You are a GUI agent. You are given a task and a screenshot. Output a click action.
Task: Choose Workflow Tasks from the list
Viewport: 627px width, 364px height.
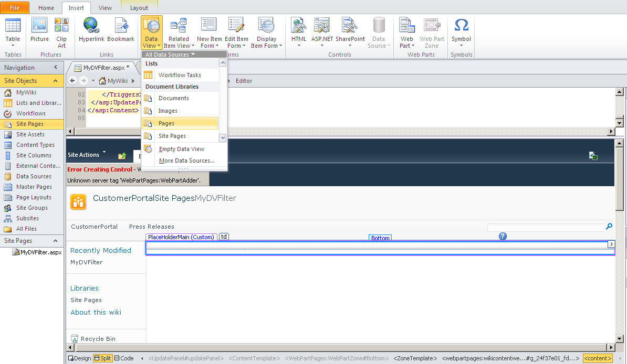[180, 74]
